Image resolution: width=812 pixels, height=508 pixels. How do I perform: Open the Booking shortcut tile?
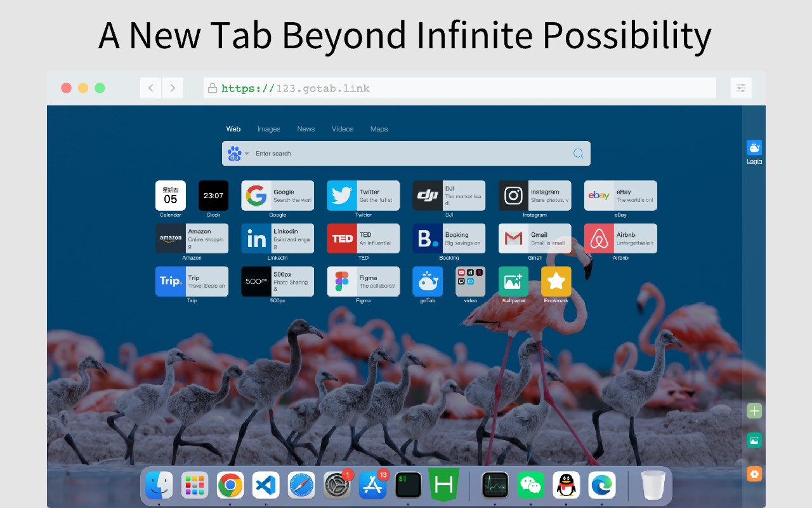coord(449,238)
